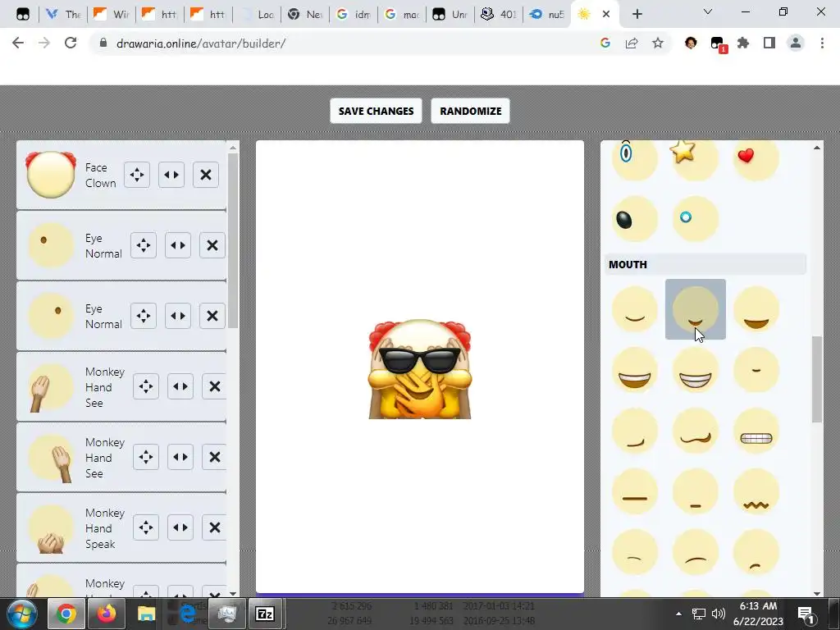Click the layers list scrollbar thumb
840x630 pixels.
[232, 241]
